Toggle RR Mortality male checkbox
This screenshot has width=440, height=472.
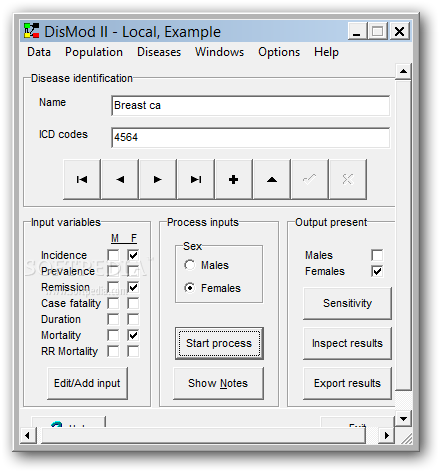[113, 351]
